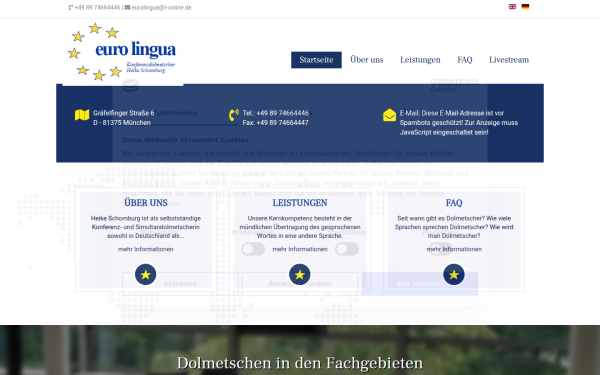Screen dimensions: 600x375
Task: Click the Usercentrics Cookiebot logo in cookie dialog
Action: (x=454, y=85)
